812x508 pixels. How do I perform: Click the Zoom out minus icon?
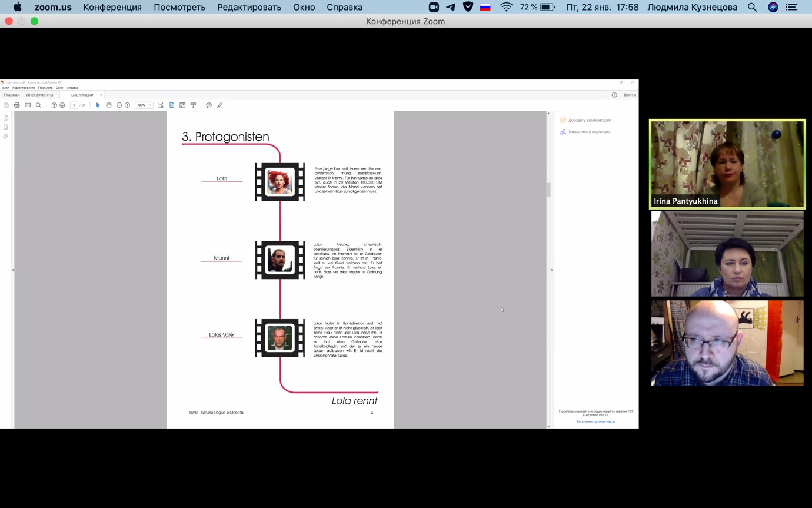pyautogui.click(x=119, y=105)
